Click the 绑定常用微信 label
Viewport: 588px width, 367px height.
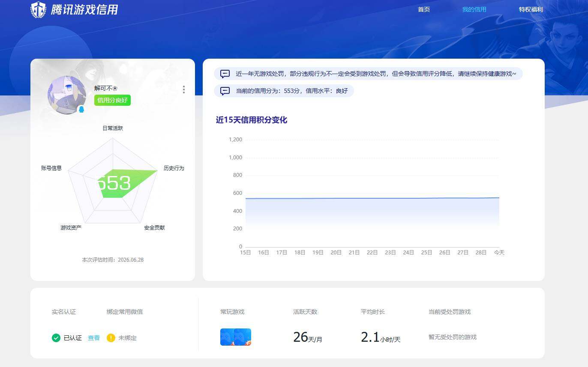[x=125, y=312]
